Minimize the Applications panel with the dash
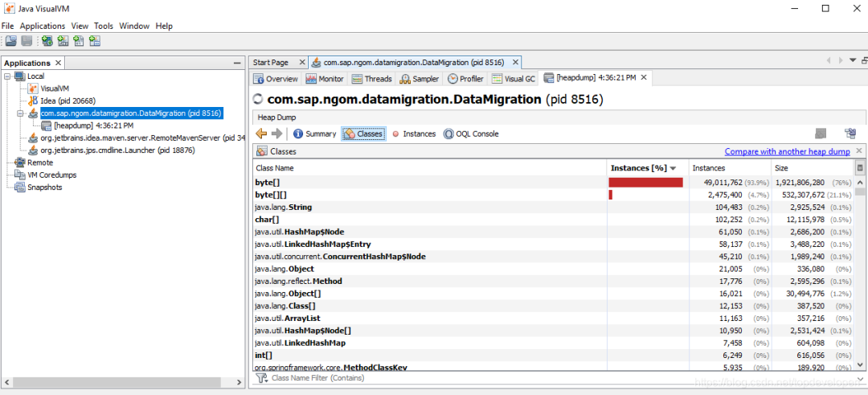Viewport: 868px width, 395px height. coord(237,64)
